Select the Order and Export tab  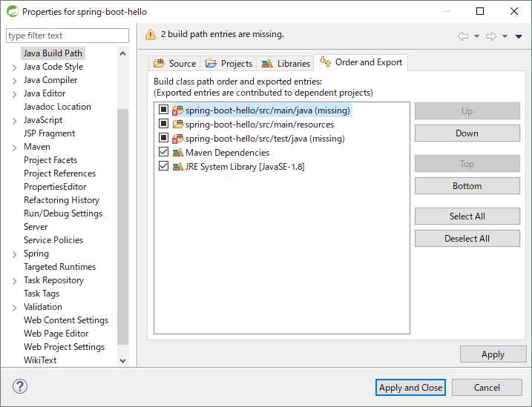pos(361,62)
